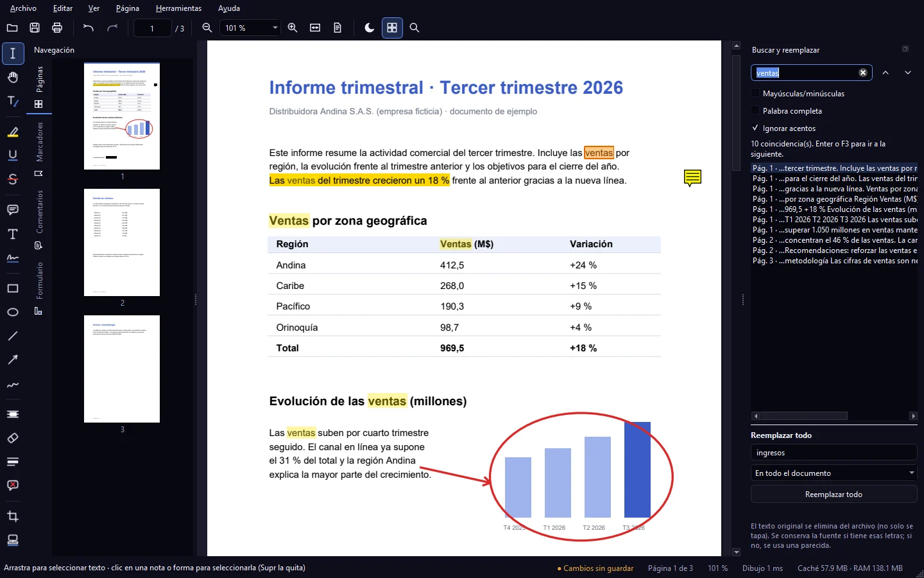
Task: Open the zoom level dropdown
Action: 250,28
